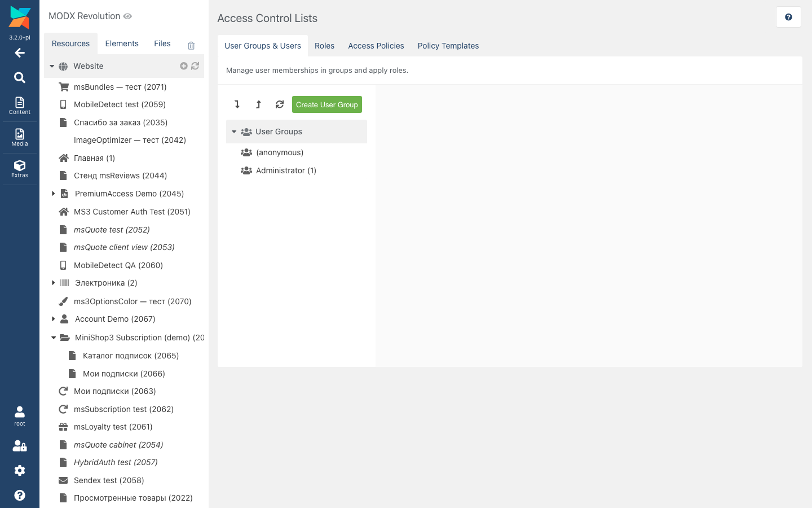
Task: Open the search magnifier icon
Action: click(x=20, y=77)
